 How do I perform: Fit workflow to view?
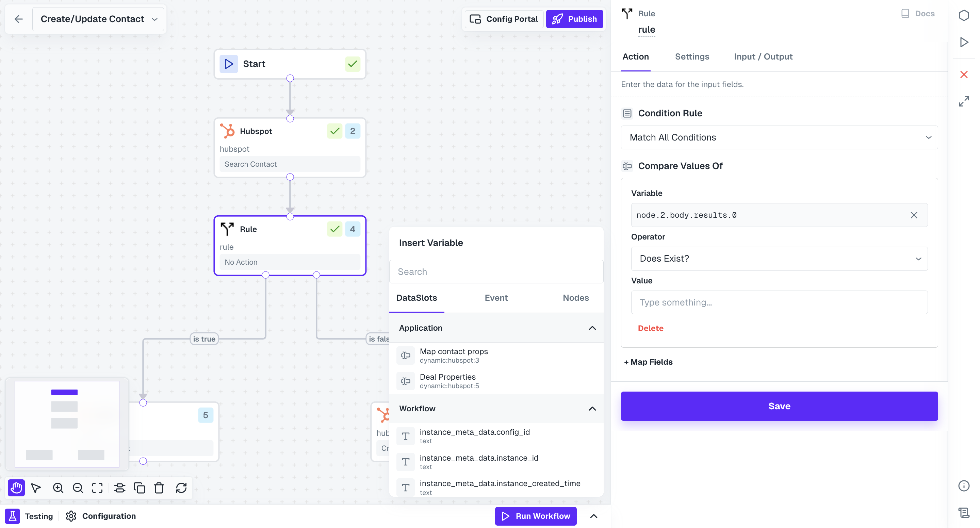click(x=97, y=488)
